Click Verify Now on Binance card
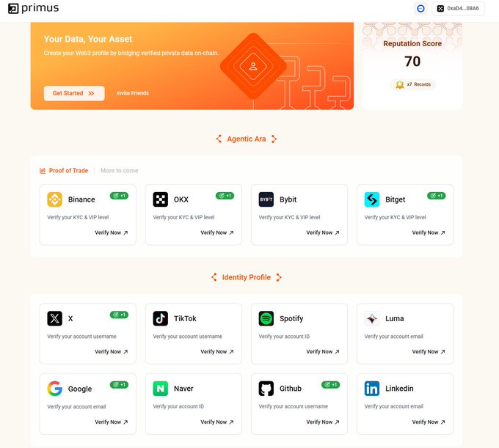Viewport: 499px width, 448px height. click(x=112, y=232)
